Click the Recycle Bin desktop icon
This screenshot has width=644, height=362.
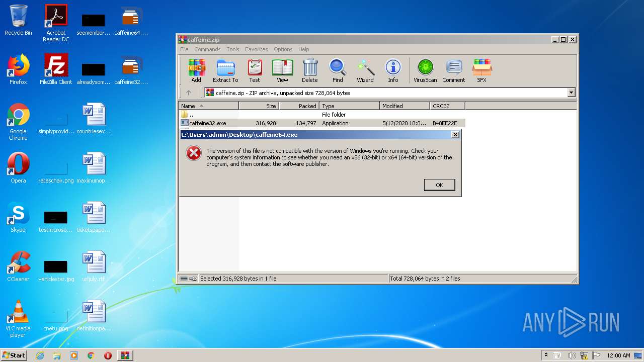pyautogui.click(x=18, y=21)
